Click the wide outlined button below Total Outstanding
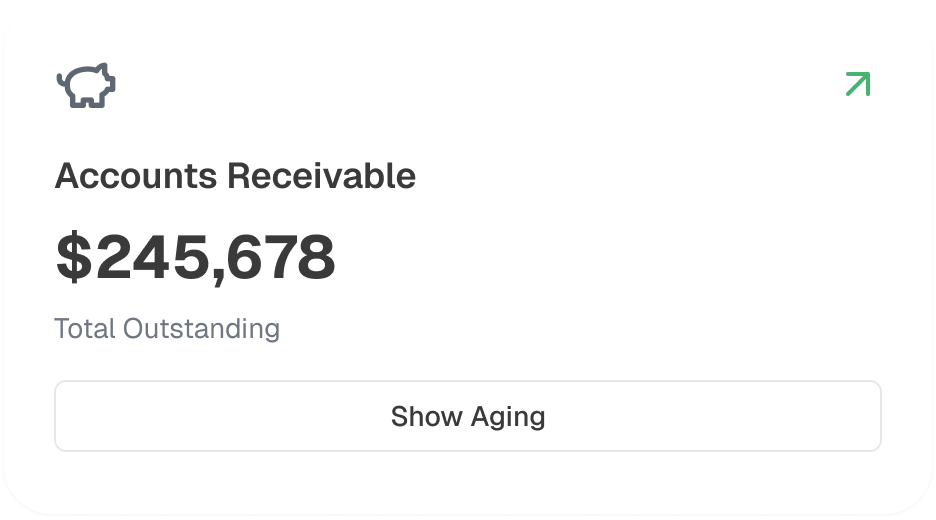Image resolution: width=936 pixels, height=520 pixels. pyautogui.click(x=468, y=416)
